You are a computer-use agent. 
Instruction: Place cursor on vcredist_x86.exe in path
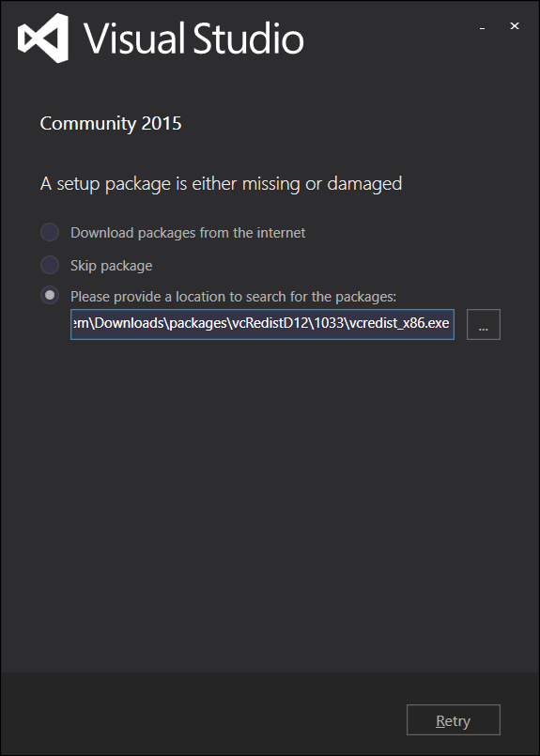click(398, 323)
